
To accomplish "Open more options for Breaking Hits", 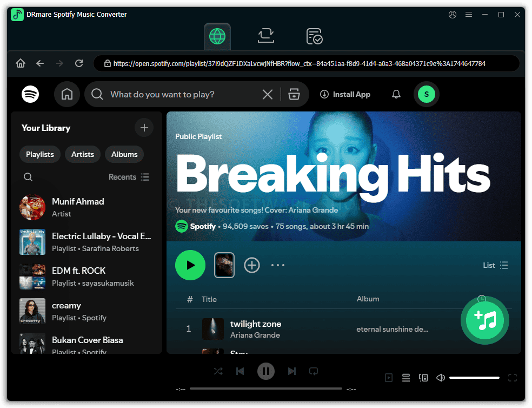I will coord(277,265).
